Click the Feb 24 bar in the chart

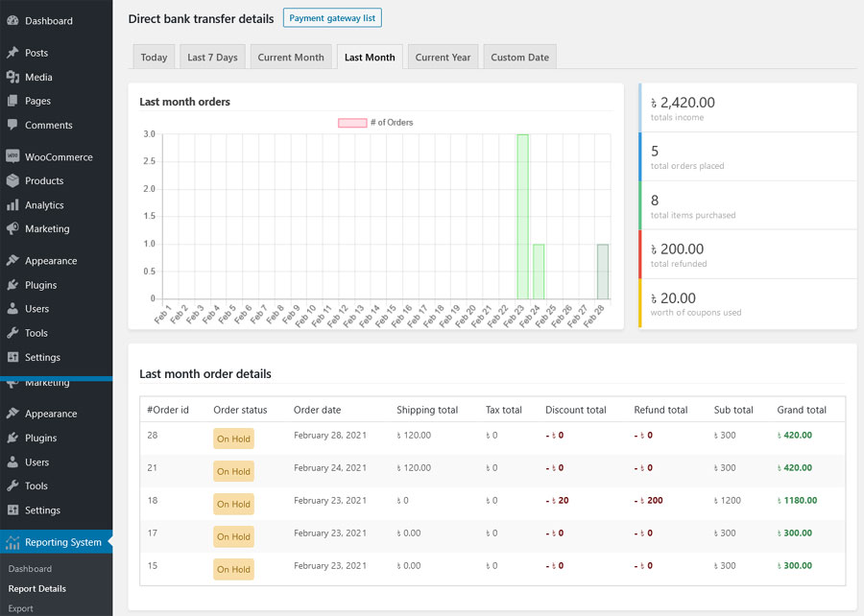coord(539,272)
